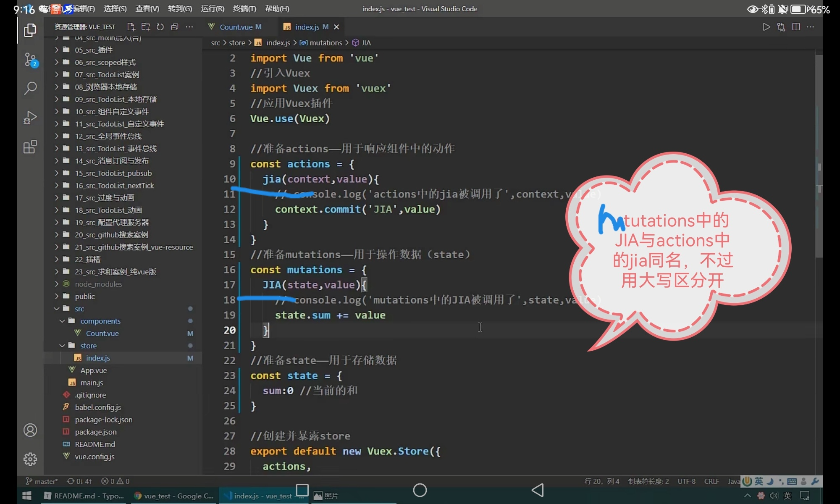Open main.js in the file tree
Screen dimensions: 840x504
[x=92, y=383]
